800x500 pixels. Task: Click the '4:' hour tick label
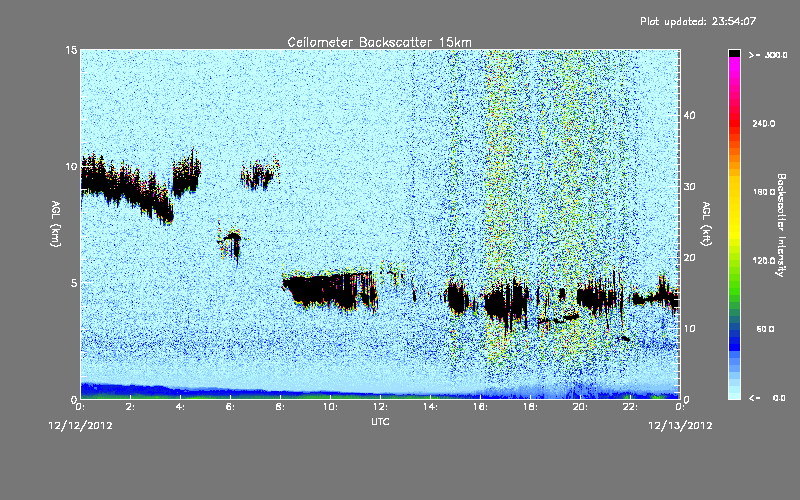tap(180, 407)
